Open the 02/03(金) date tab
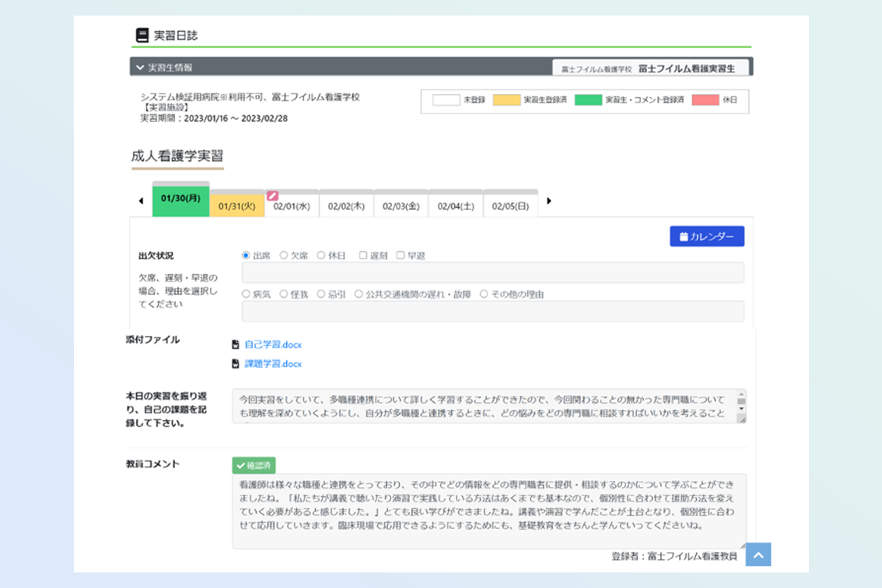 pos(401,206)
